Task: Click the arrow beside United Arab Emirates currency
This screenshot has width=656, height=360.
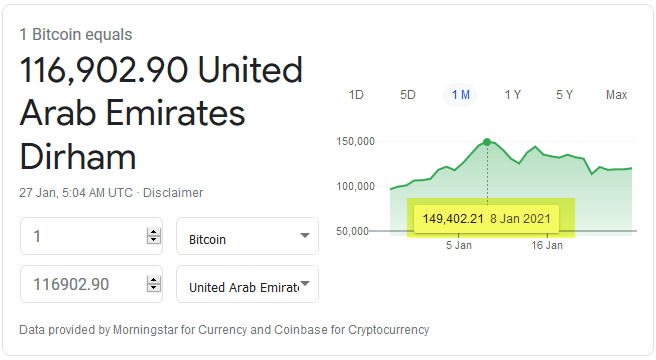Action: point(305,283)
